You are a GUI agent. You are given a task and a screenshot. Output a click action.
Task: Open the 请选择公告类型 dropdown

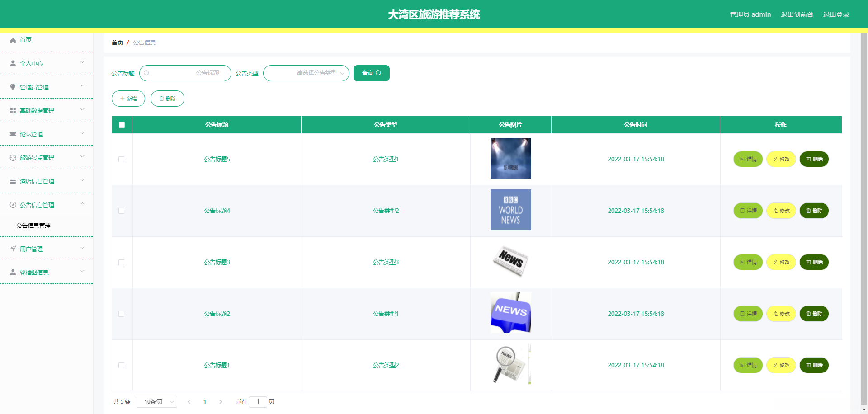(x=306, y=73)
